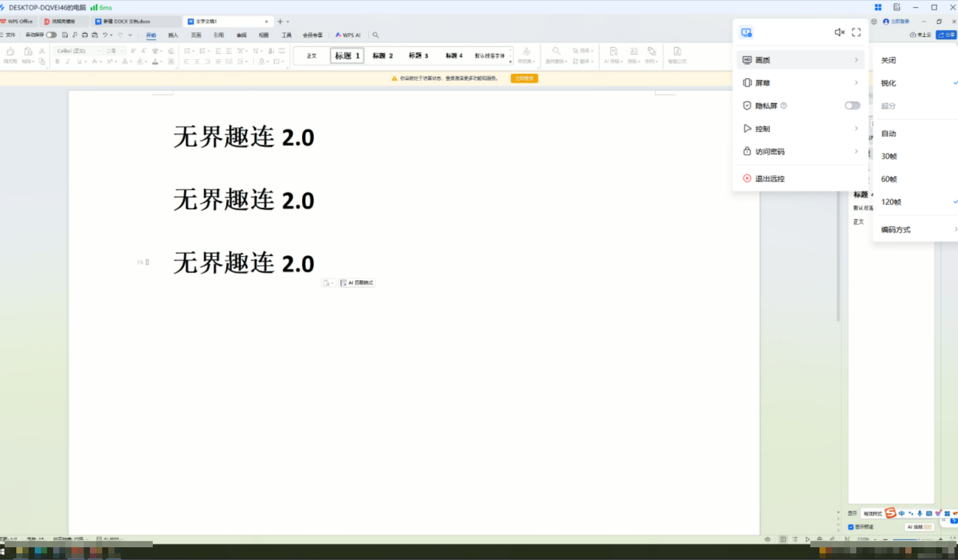Expand the 控制 control submenu
The height and width of the screenshot is (560, 958).
[800, 129]
